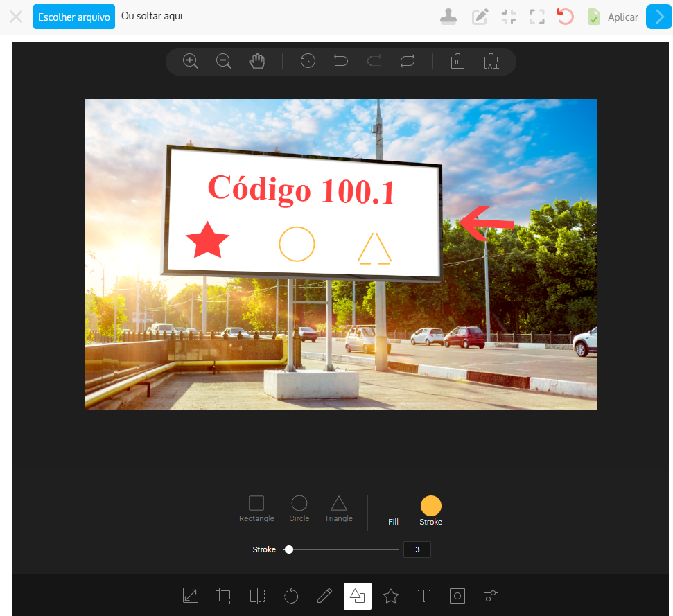
Task: Select the Flip tool
Action: [257, 596]
